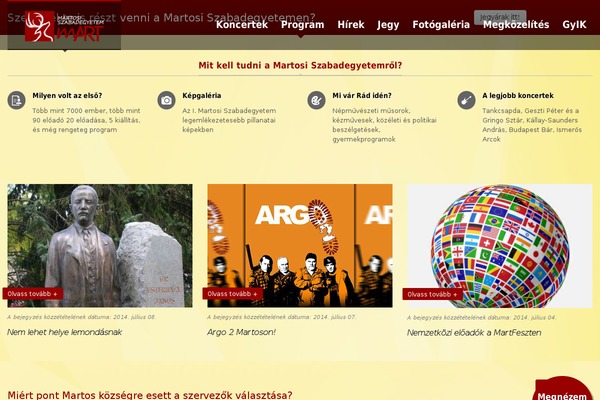Click the date text 2014. július 07.

tap(335, 317)
